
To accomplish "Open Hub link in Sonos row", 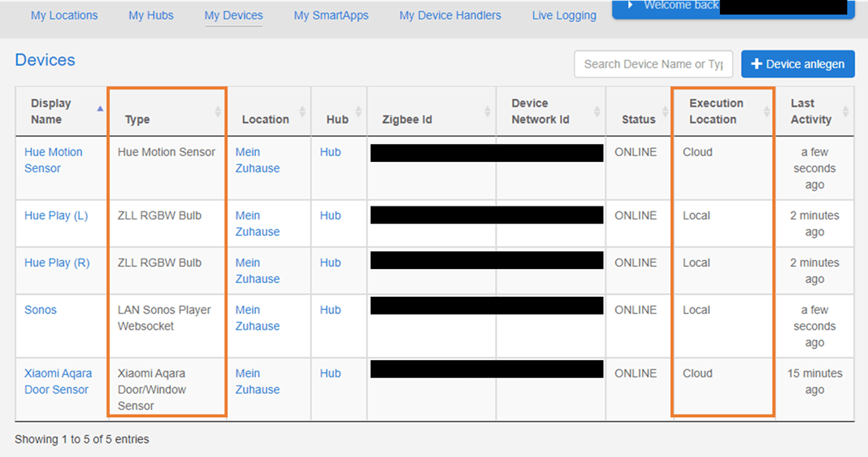I will pyautogui.click(x=331, y=310).
